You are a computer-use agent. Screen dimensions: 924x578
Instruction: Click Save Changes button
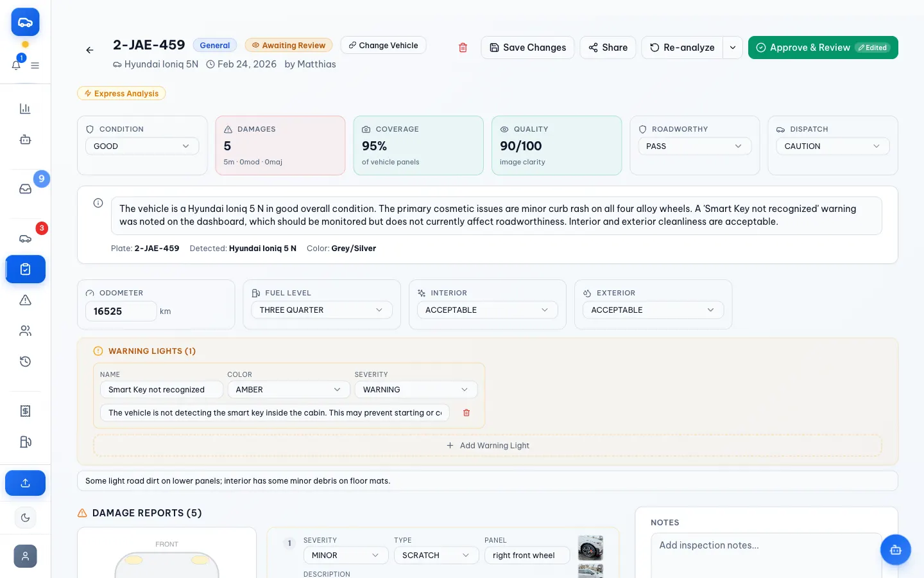[x=527, y=48]
